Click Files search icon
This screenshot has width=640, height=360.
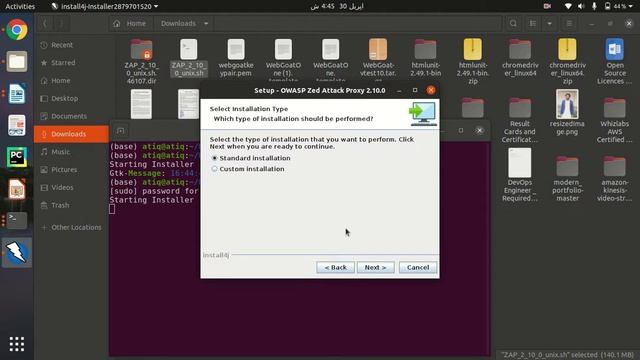click(x=513, y=24)
